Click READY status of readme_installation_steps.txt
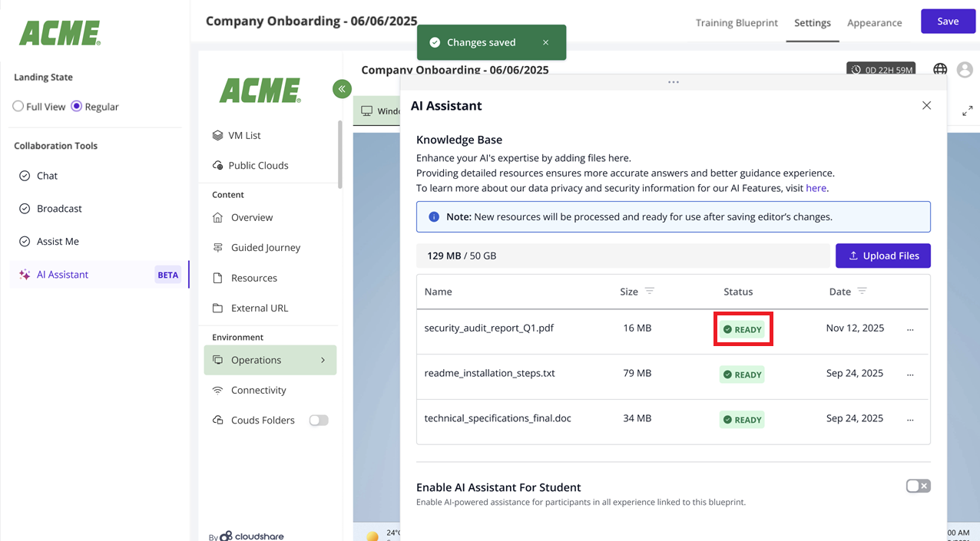Image resolution: width=980 pixels, height=541 pixels. 742,374
